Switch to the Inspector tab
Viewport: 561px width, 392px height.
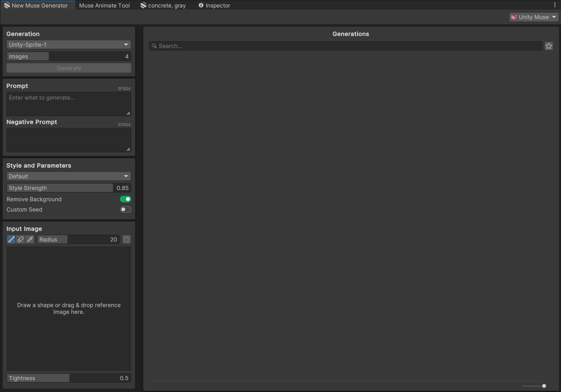pos(214,5)
